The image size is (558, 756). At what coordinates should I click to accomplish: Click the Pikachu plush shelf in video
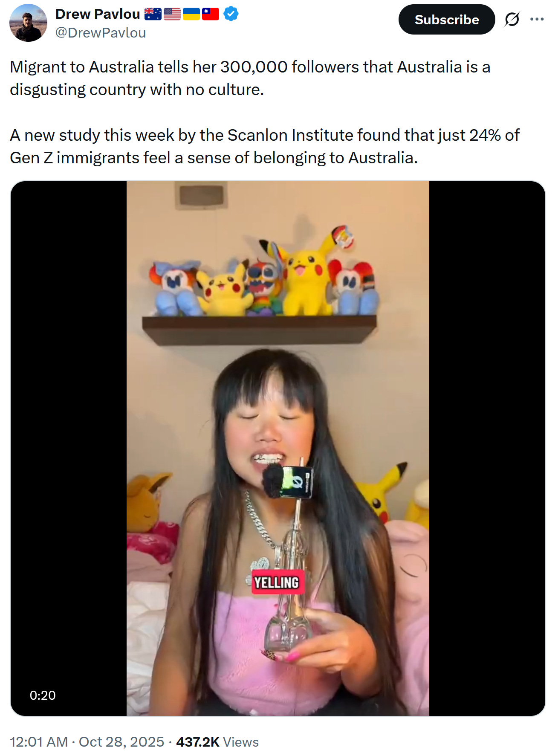[x=260, y=284]
